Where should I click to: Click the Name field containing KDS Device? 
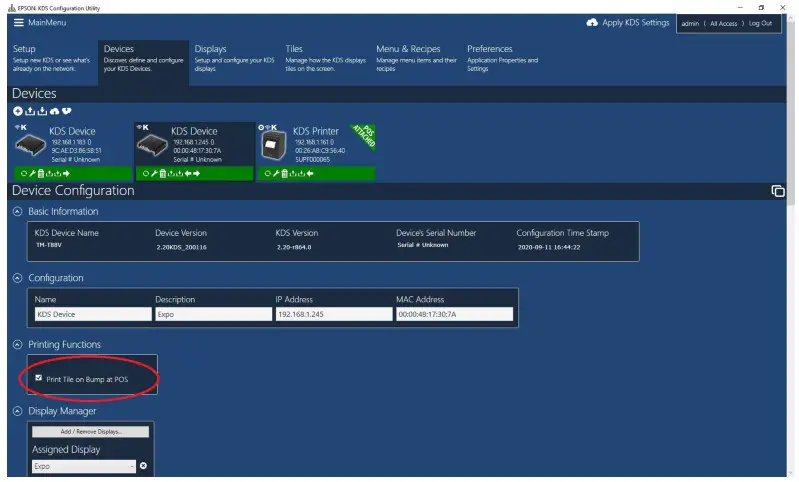pyautogui.click(x=93, y=314)
